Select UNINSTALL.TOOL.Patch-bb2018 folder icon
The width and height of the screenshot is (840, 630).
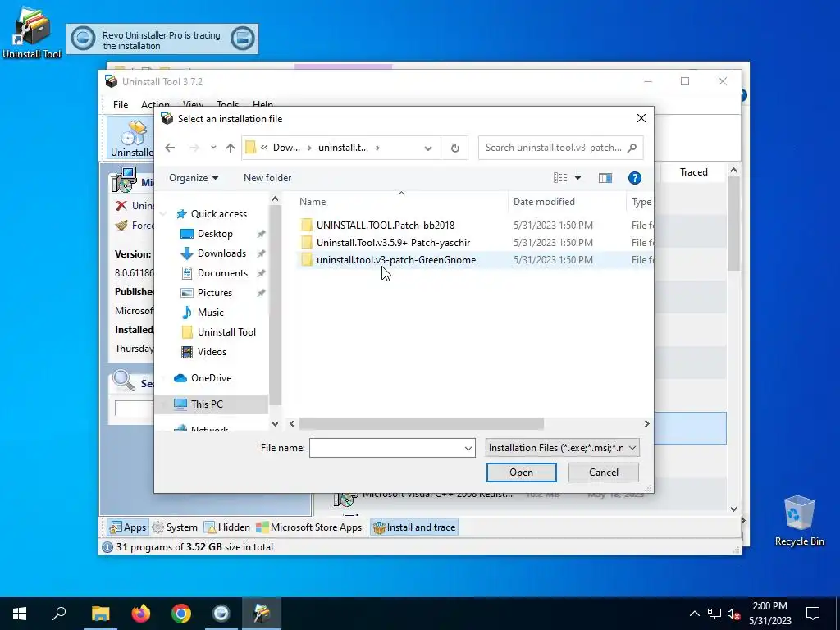(307, 226)
